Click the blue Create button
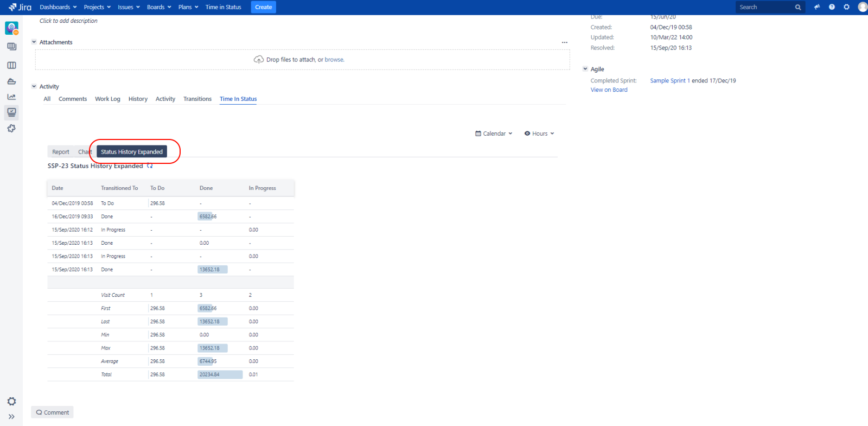868x426 pixels. [264, 7]
